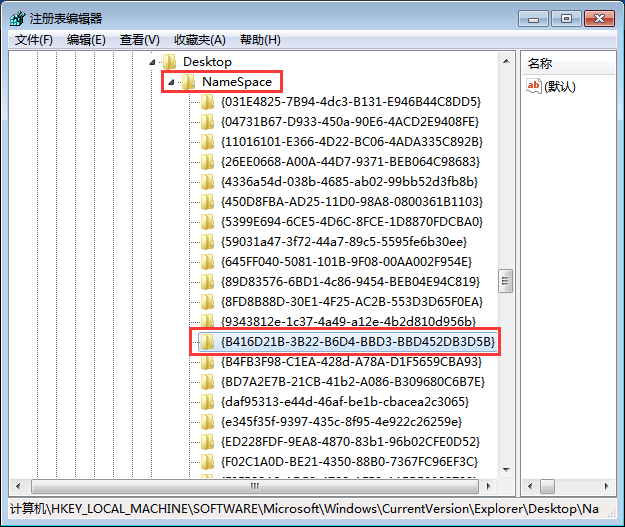Select key {11016101-E366-4D22-BC06-4ADA335C892B}
This screenshot has width=625, height=527.
click(352, 142)
